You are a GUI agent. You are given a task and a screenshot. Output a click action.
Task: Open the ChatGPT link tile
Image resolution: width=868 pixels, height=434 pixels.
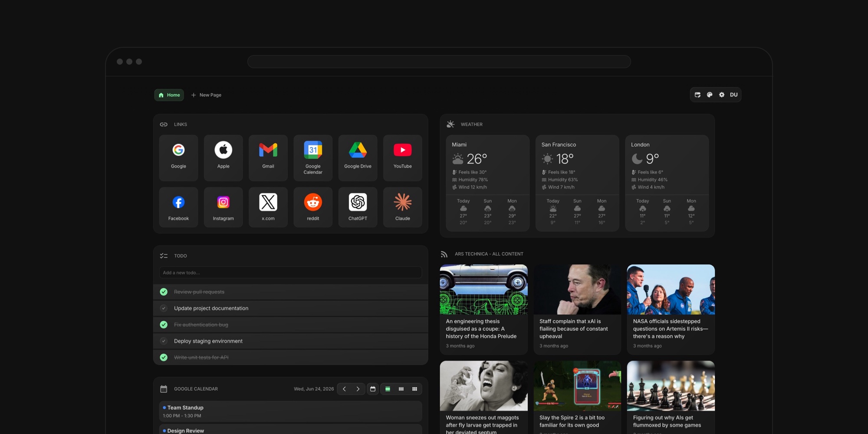tap(358, 207)
